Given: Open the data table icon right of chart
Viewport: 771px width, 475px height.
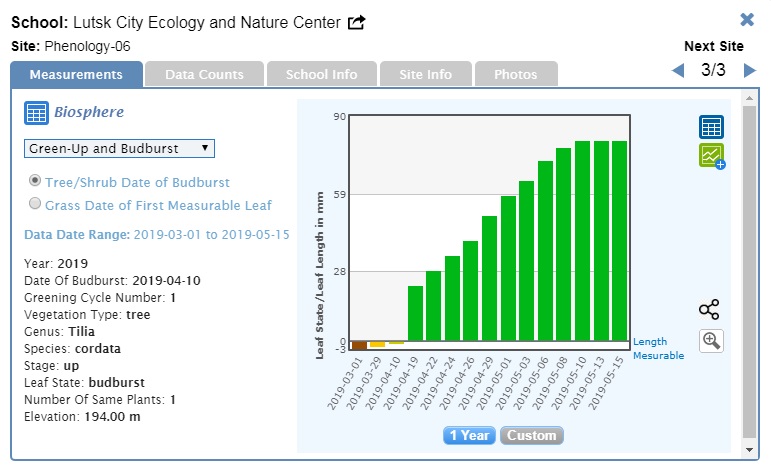Looking at the screenshot, I should [711, 127].
